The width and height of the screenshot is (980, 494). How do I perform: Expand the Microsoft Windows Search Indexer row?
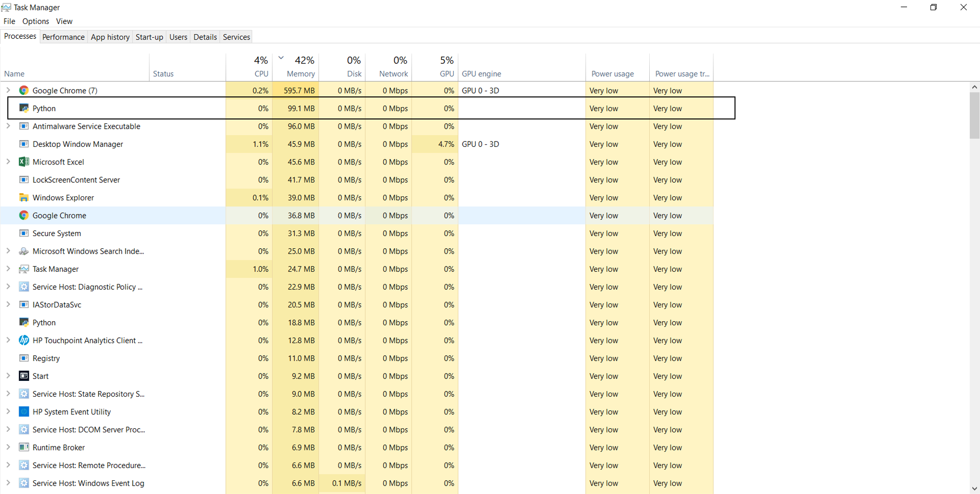point(8,251)
